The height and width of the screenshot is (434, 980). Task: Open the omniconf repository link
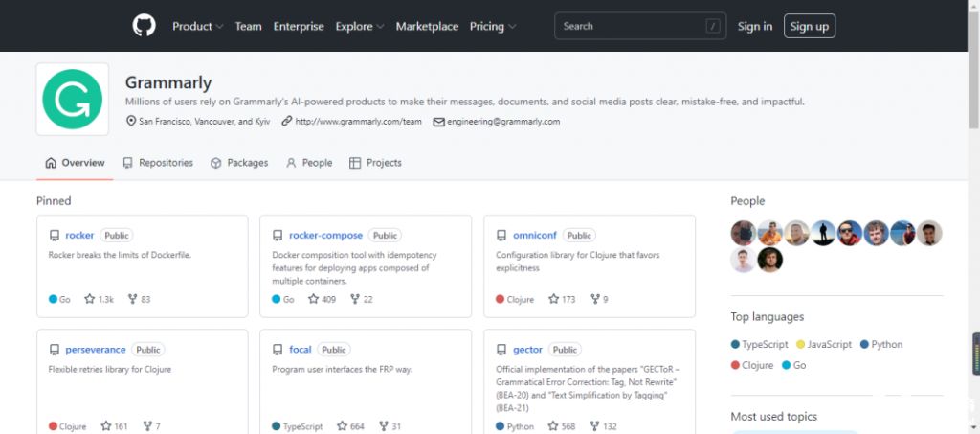(535, 236)
